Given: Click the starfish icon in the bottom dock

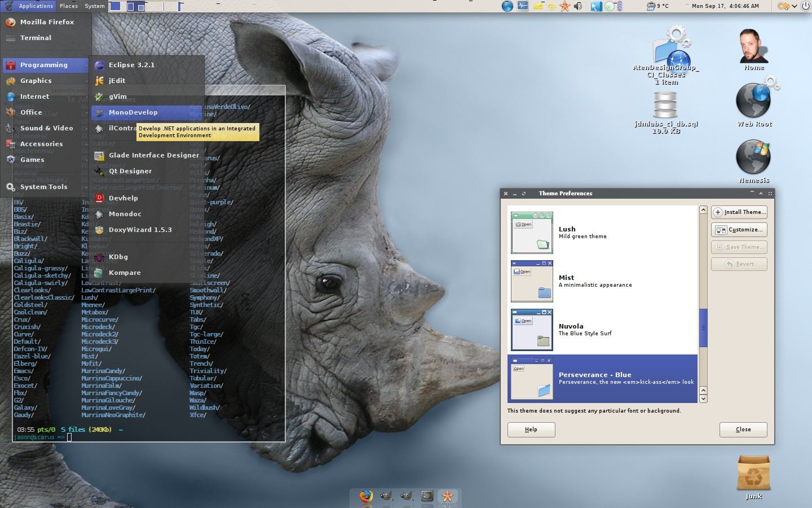Looking at the screenshot, I should click(448, 496).
